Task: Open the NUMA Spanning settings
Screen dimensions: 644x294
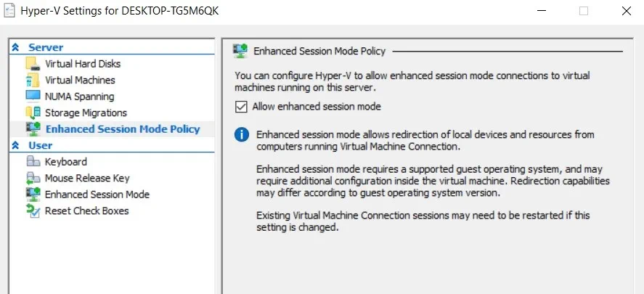Action: coord(79,96)
